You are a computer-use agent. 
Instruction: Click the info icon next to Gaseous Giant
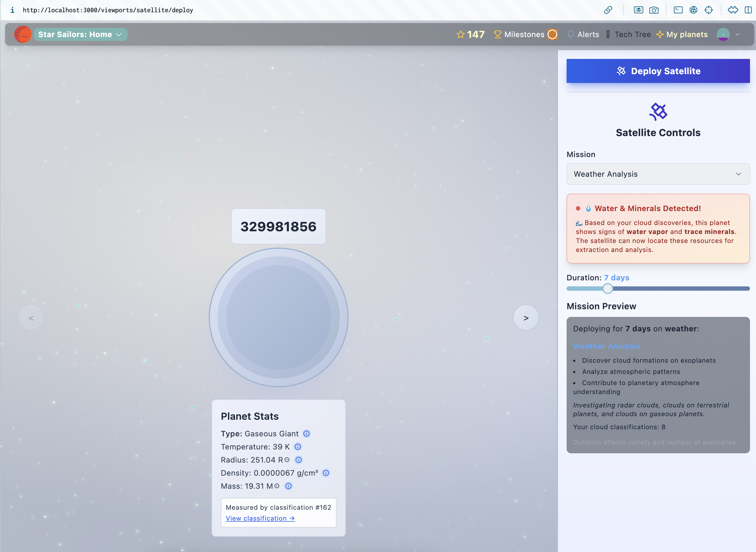tap(306, 434)
